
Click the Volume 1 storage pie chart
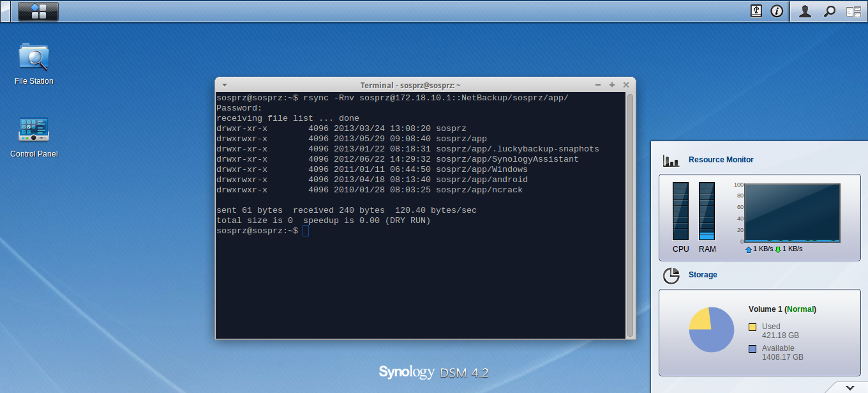tap(711, 330)
